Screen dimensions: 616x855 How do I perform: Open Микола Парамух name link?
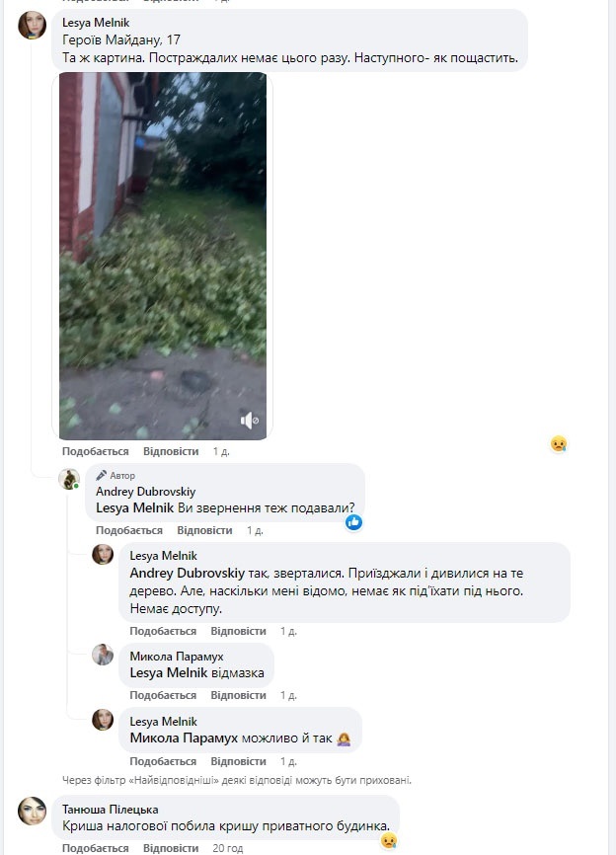(177, 657)
